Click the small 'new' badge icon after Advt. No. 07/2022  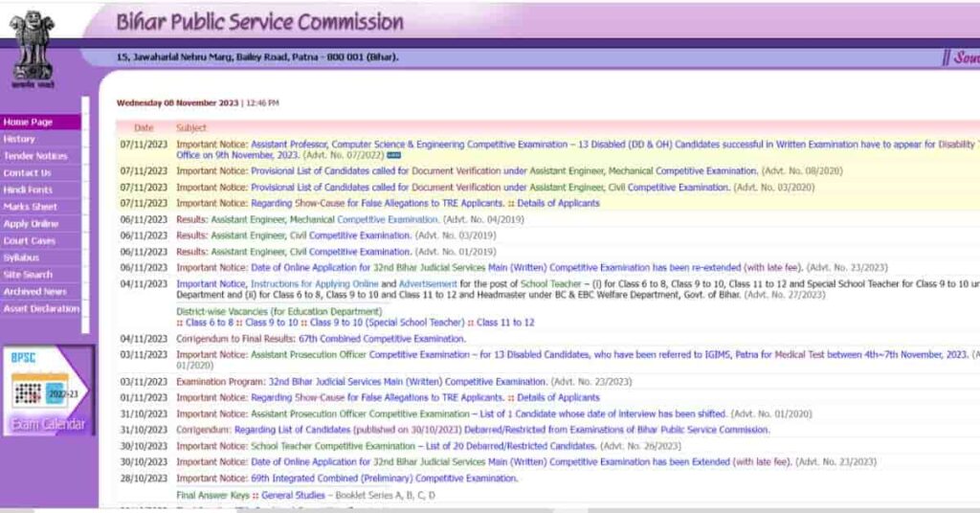(x=393, y=155)
